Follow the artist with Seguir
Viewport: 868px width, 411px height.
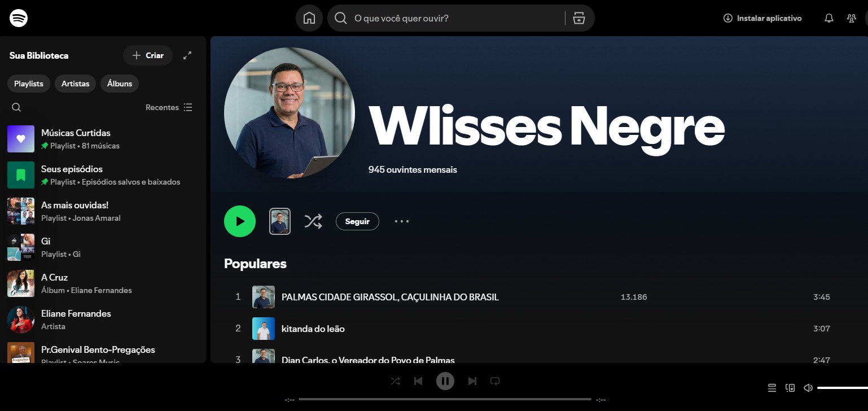357,221
